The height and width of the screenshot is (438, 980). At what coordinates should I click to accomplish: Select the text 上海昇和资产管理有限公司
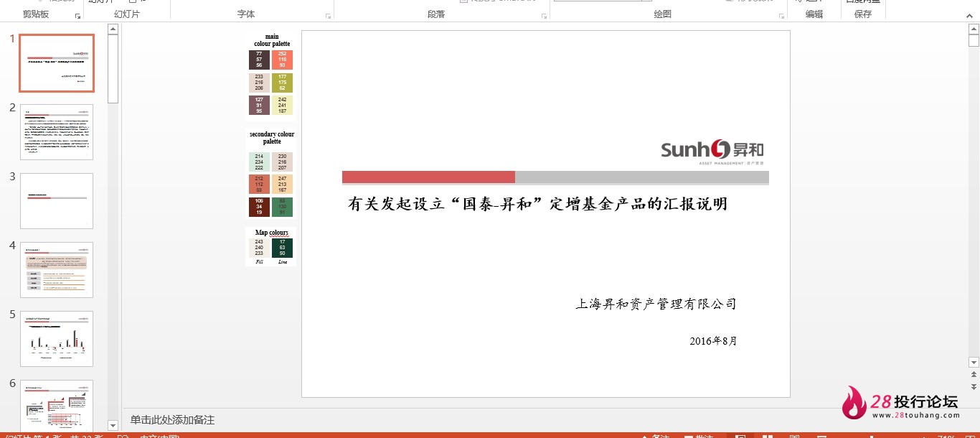pos(656,304)
